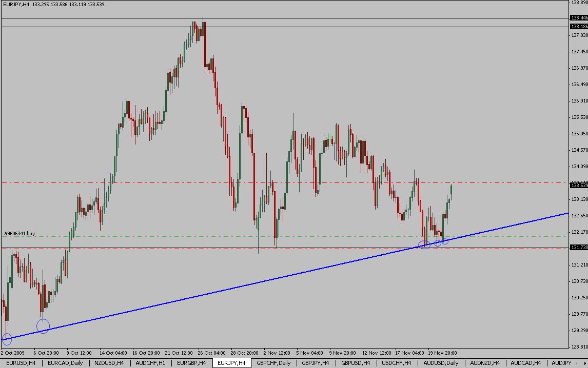Open the GBPJPY,H4 chart tab
Viewport: 588px width, 368px height.
(316, 363)
